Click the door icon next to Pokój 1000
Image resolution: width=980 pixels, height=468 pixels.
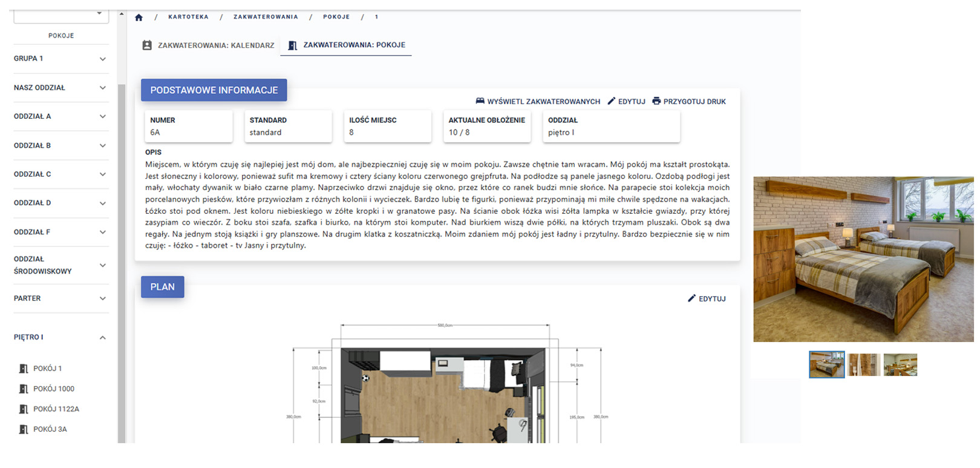click(x=24, y=389)
